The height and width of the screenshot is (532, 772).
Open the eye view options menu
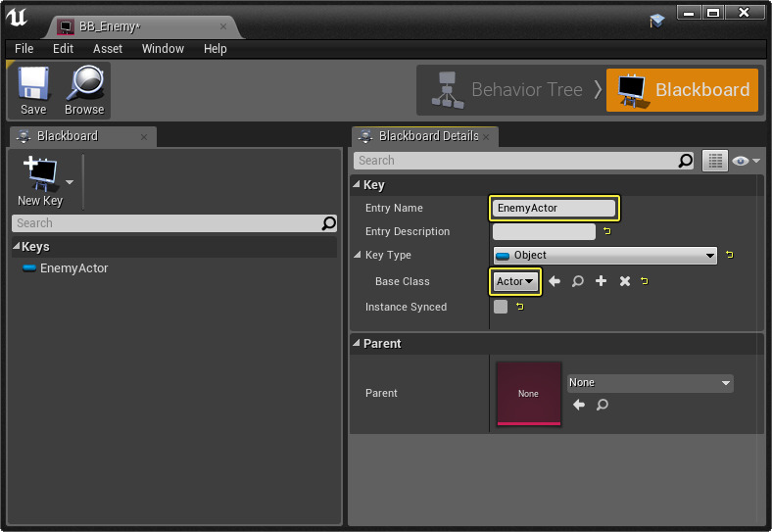point(745,161)
